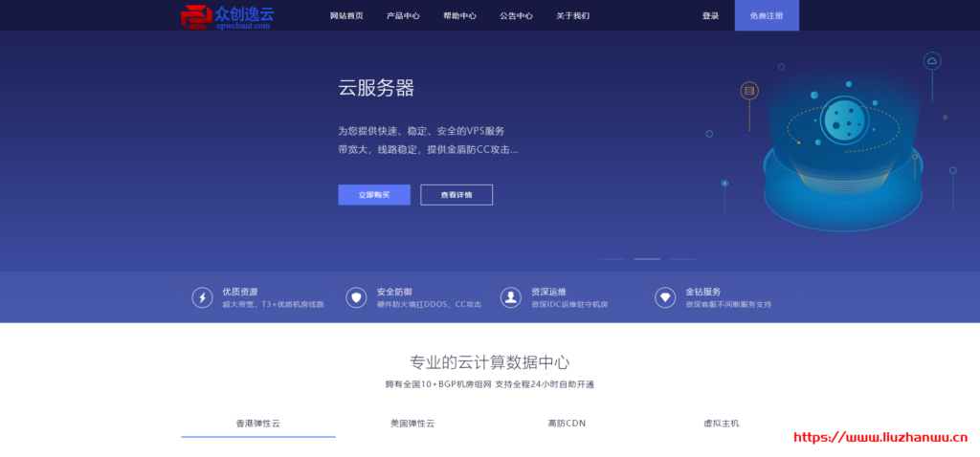Click the 优质资源 feature title
Viewport: 980px width, 457px height.
pyautogui.click(x=240, y=292)
